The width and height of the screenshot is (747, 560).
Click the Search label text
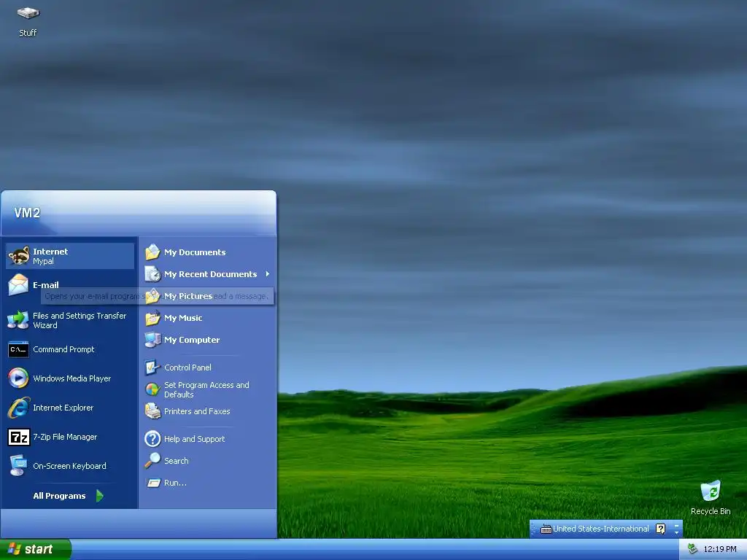(177, 461)
